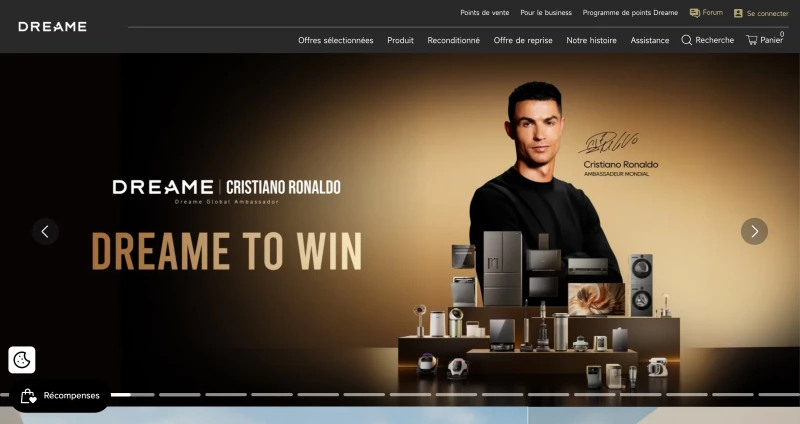Go to previous slide with left arrow
Screen dimensions: 800x424
(45, 232)
